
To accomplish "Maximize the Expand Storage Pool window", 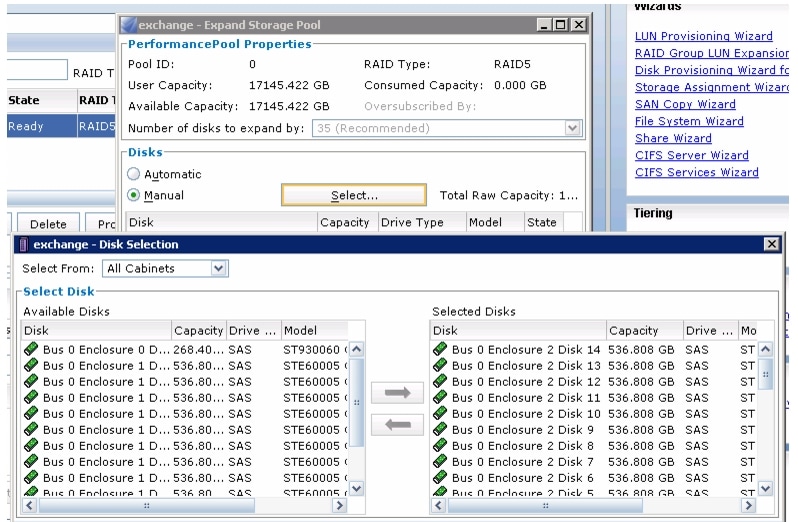I will 561,24.
